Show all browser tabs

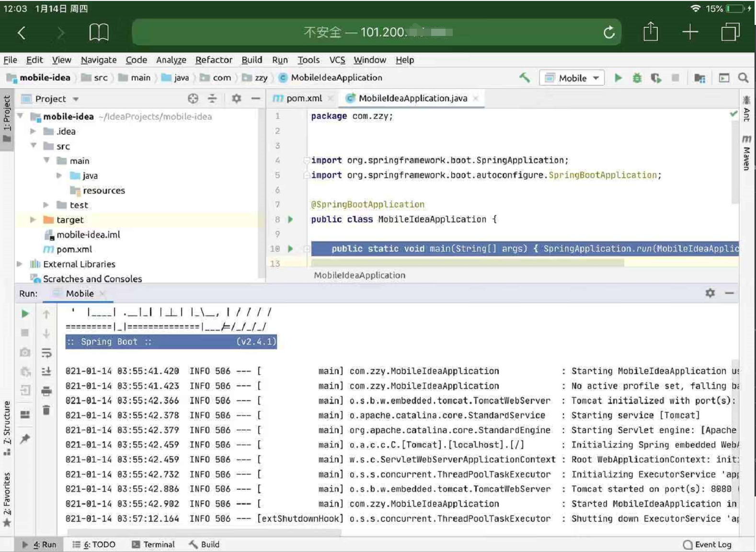730,32
